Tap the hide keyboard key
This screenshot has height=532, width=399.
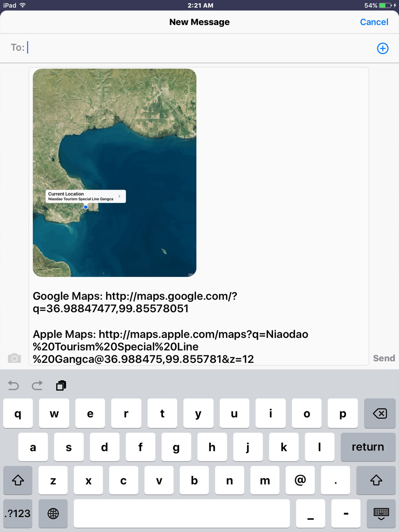click(381, 514)
